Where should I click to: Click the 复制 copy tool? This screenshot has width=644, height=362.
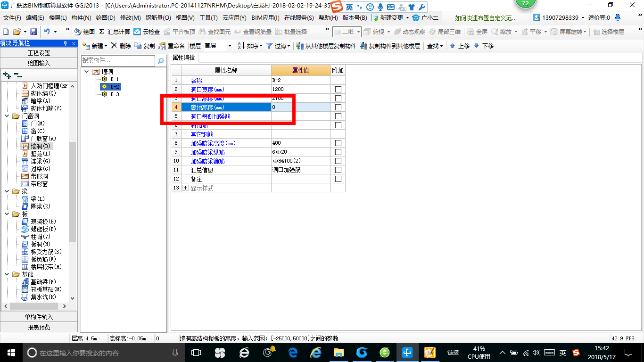pos(145,46)
